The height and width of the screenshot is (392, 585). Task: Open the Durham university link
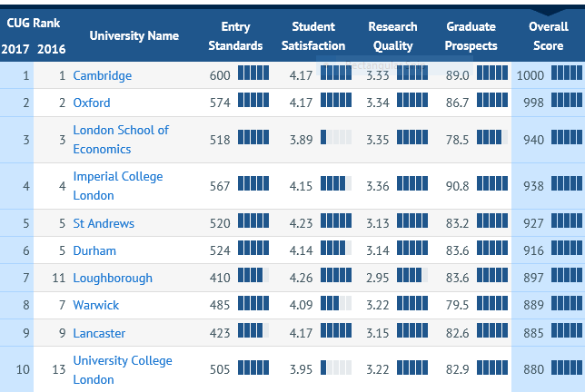click(x=94, y=250)
